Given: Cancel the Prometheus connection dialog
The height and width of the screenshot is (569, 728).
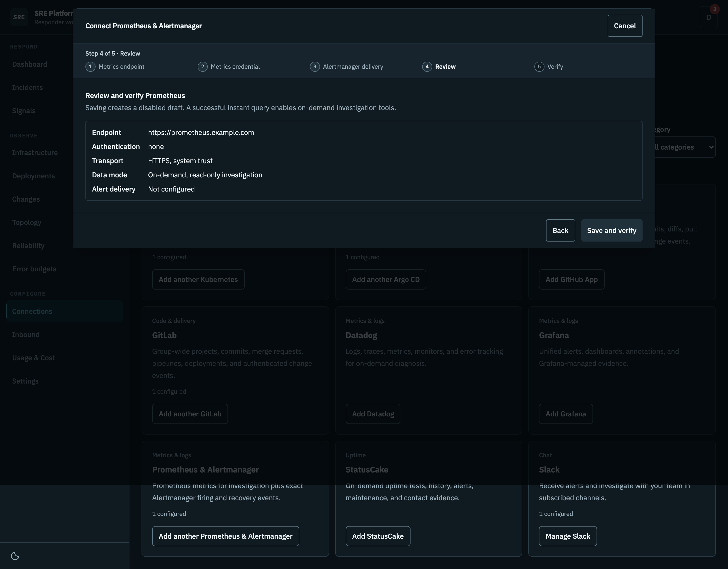Looking at the screenshot, I should tap(625, 26).
